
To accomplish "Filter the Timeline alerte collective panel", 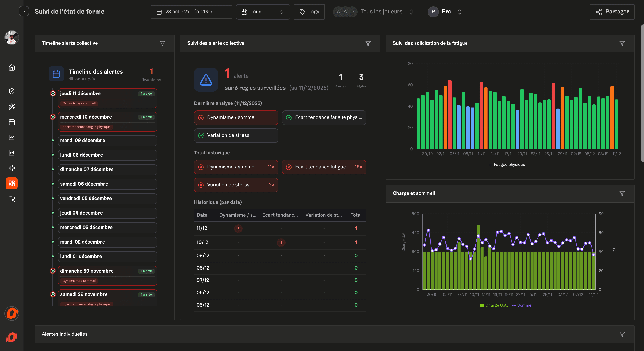I will pos(162,44).
